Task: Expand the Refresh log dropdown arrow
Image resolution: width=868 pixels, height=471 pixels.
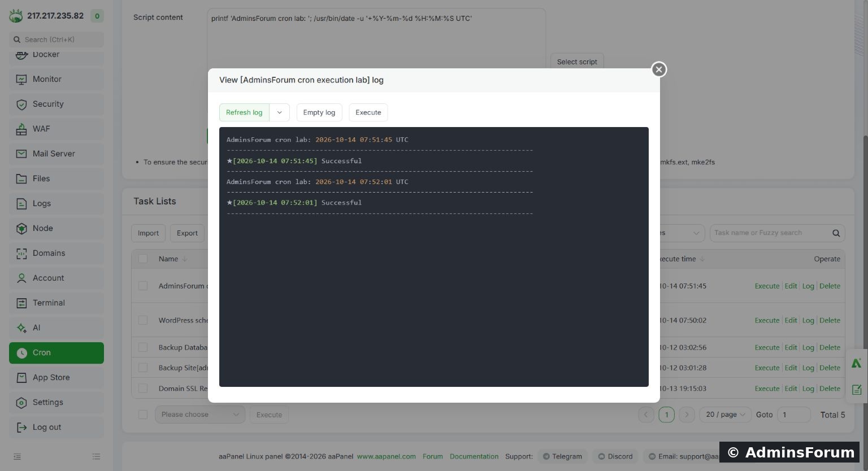Action: coord(279,112)
